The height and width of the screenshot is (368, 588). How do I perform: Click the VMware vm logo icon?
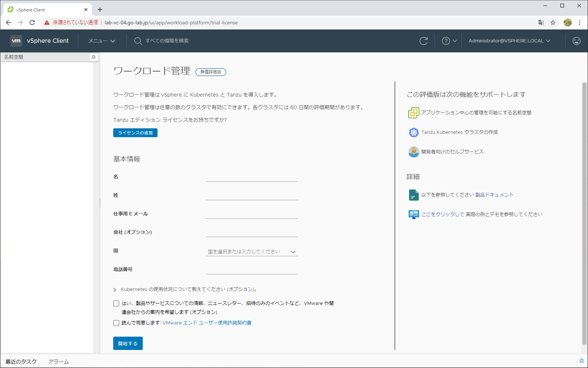(16, 41)
